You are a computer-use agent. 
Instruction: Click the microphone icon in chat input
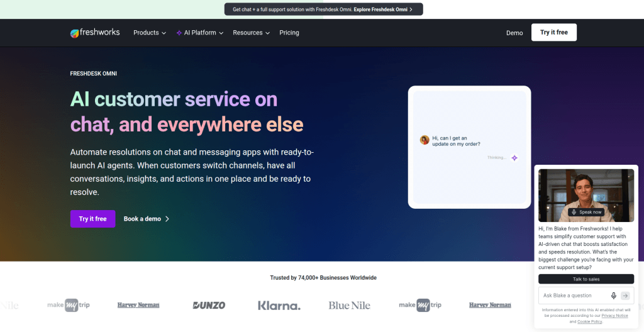coord(614,296)
